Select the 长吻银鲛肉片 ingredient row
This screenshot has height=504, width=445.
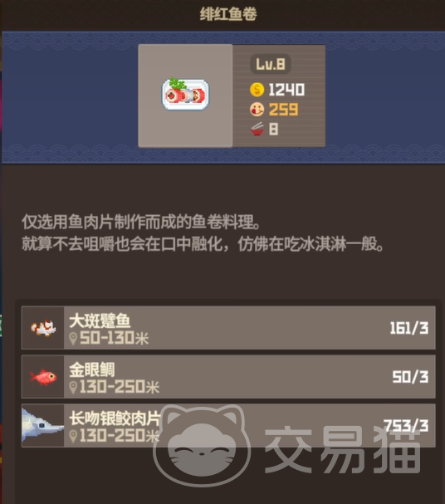coord(228,426)
